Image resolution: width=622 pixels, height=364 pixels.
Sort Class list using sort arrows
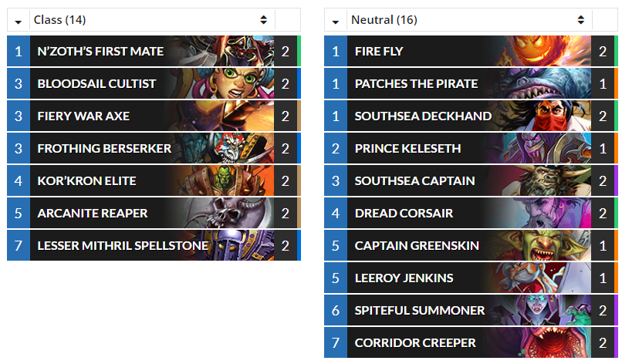pyautogui.click(x=264, y=20)
